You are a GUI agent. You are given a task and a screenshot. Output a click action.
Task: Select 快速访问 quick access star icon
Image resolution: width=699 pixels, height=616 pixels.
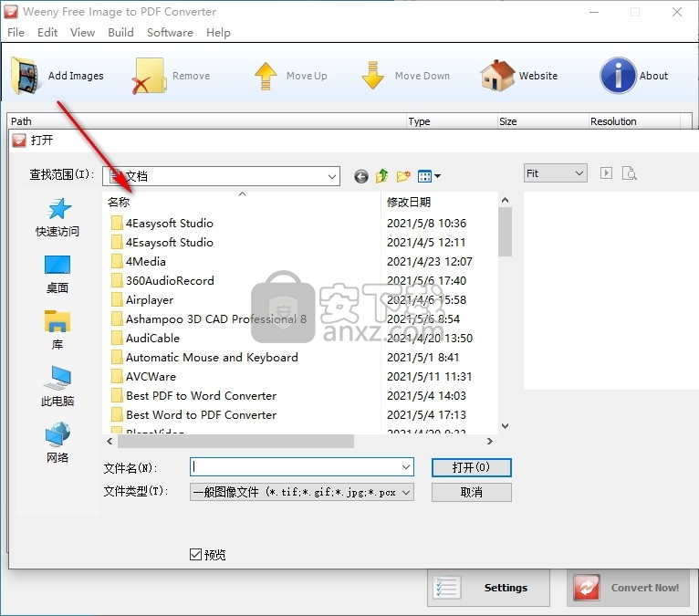pyautogui.click(x=58, y=209)
